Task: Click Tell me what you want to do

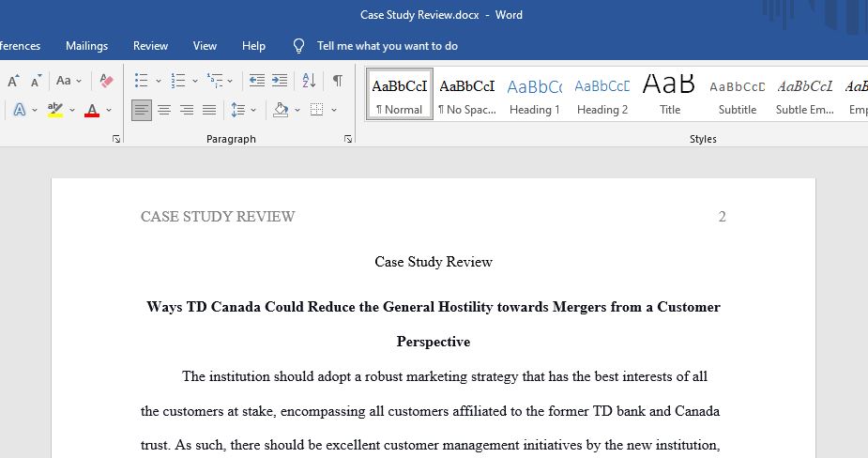Action: tap(388, 46)
